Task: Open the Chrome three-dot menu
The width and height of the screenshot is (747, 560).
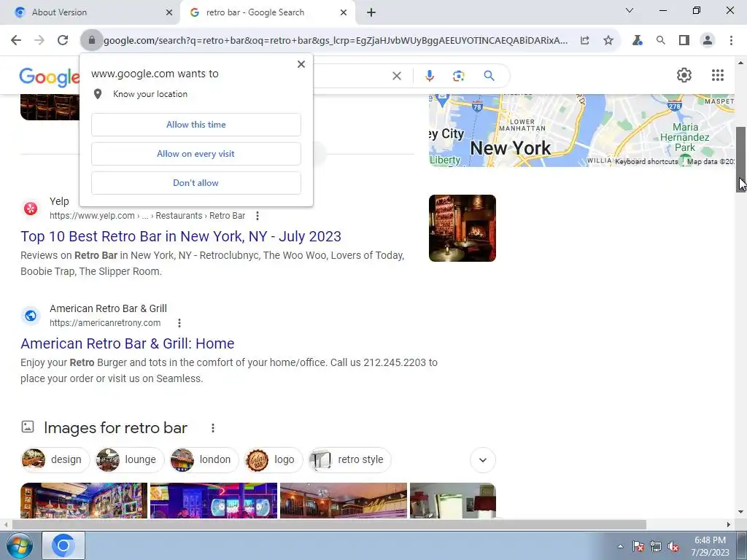Action: (x=731, y=41)
